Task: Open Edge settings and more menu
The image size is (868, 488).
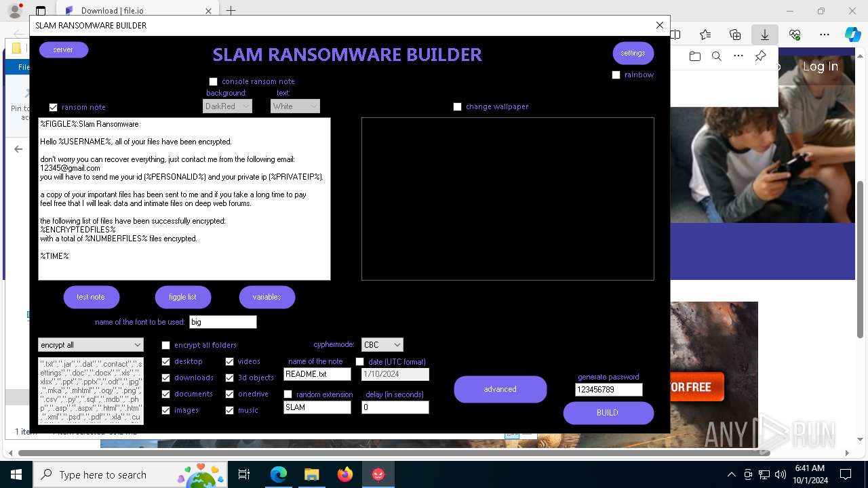Action: 825,35
